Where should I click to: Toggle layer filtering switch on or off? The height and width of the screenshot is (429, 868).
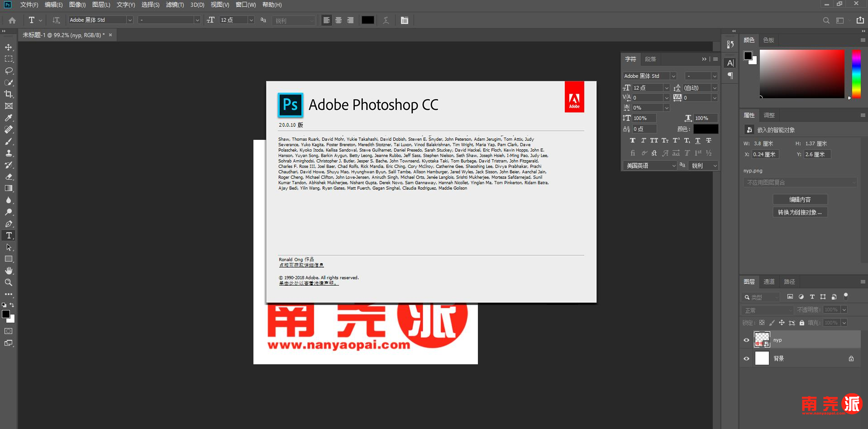[845, 296]
